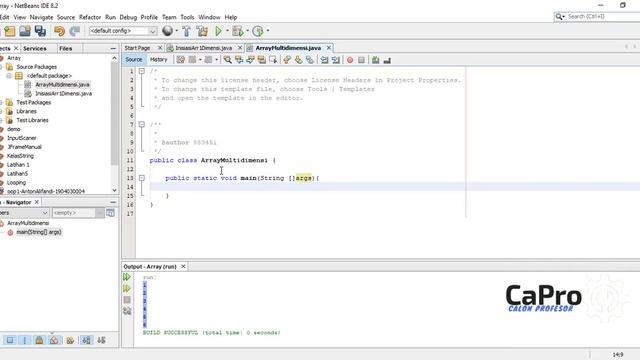Click editor Last Edit icon beside History
This screenshot has height=360, width=640.
tap(180, 60)
